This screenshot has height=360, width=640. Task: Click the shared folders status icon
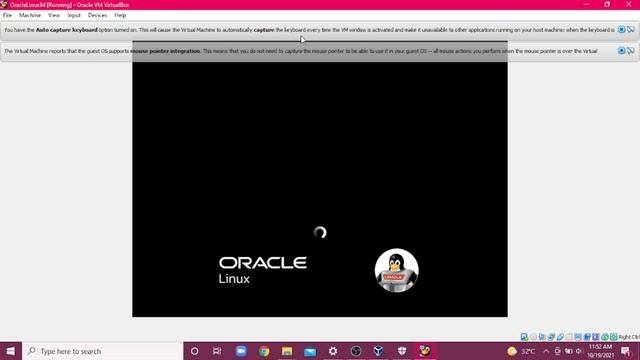tap(569, 337)
